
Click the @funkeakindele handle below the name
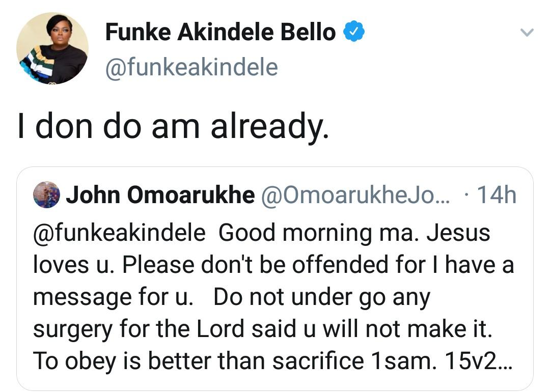pyautogui.click(x=191, y=68)
